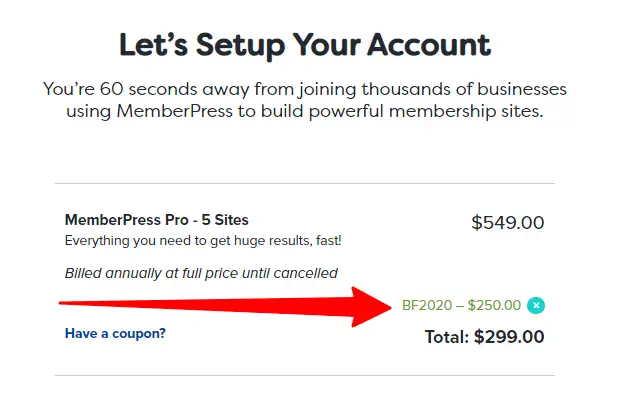
Task: Click "60 seconds away" intro sentence line
Action: (x=305, y=89)
